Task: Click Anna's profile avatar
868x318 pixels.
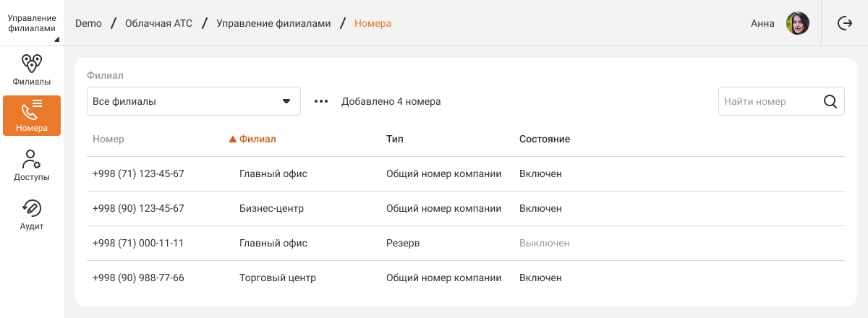Action: [x=797, y=23]
